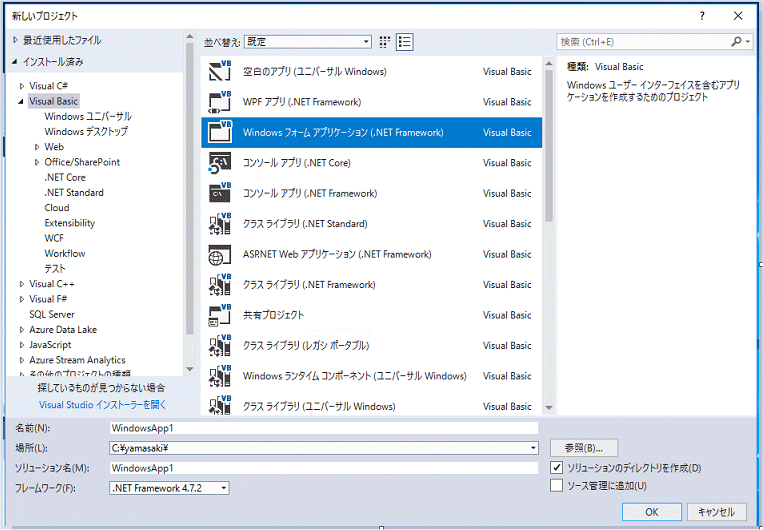Select the SQL Server category
Viewport: 763px width, 530px height.
(52, 314)
